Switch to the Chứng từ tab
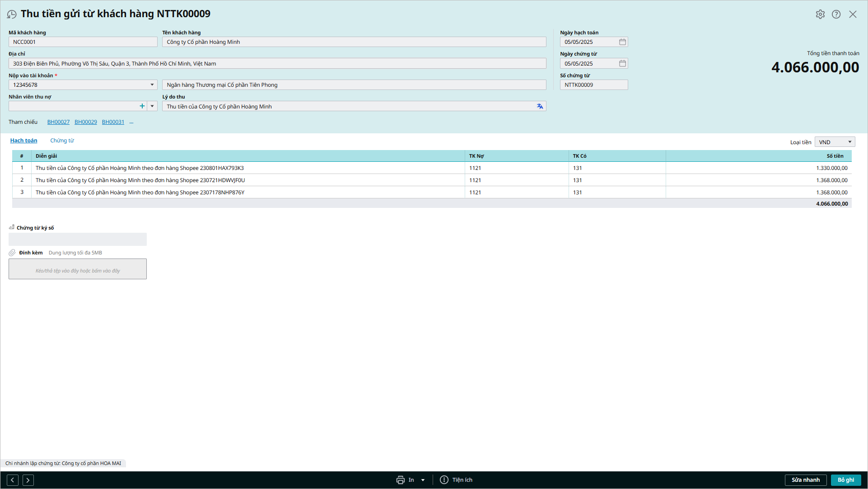 coord(62,141)
